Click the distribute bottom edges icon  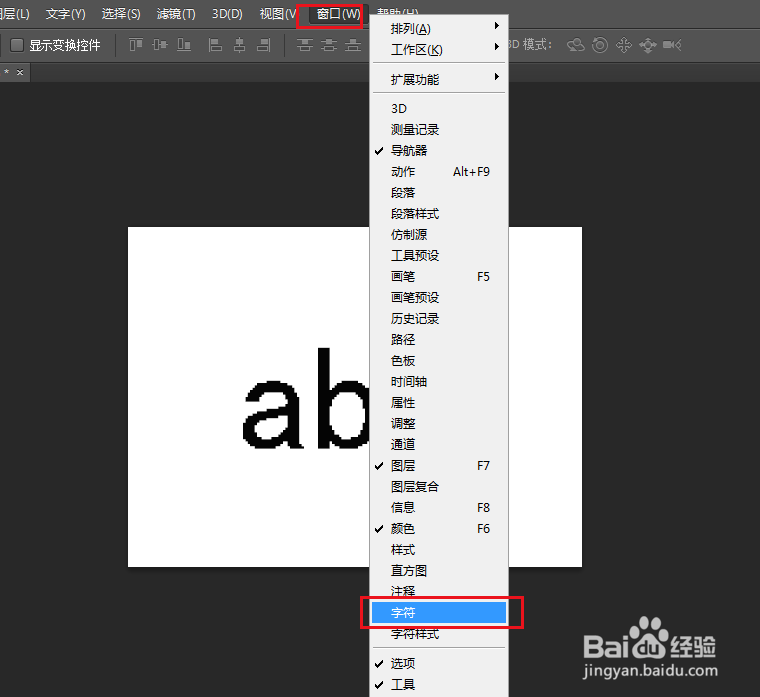(353, 45)
